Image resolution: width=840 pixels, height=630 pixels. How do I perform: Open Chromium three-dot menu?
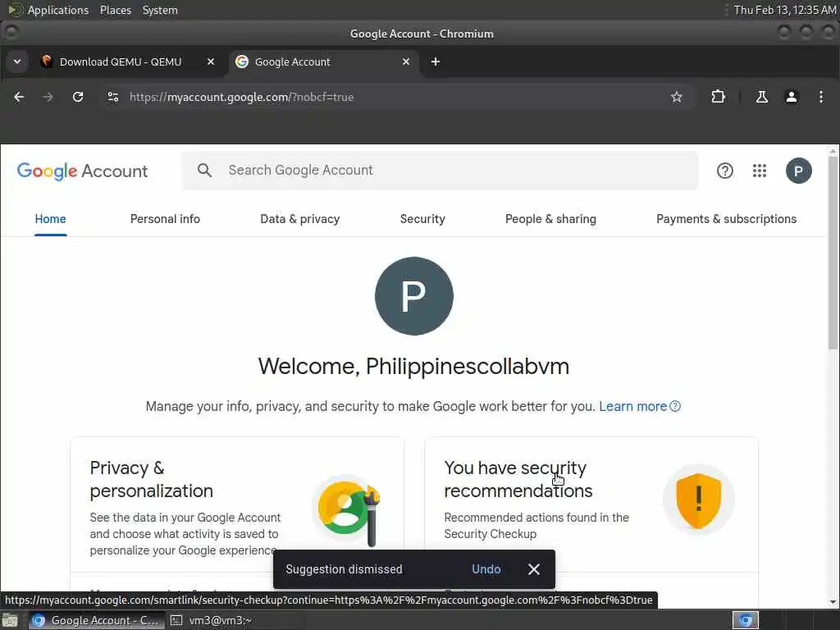[x=821, y=97]
